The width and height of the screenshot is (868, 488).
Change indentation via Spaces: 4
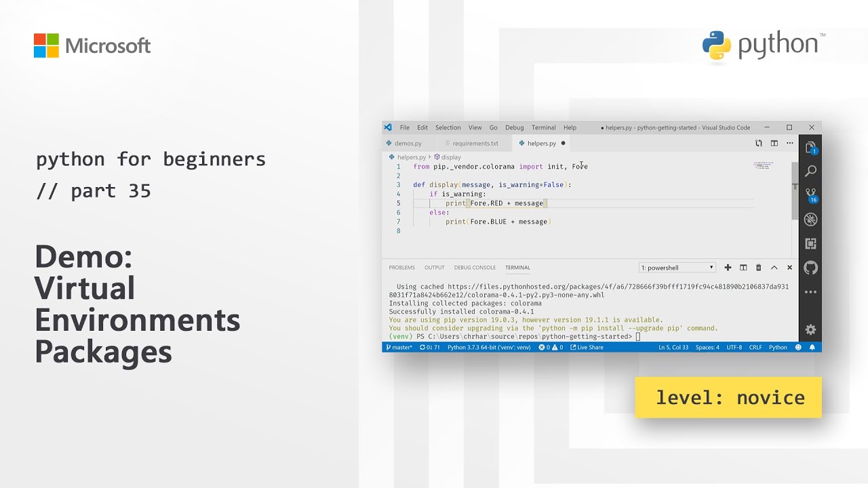pos(707,347)
